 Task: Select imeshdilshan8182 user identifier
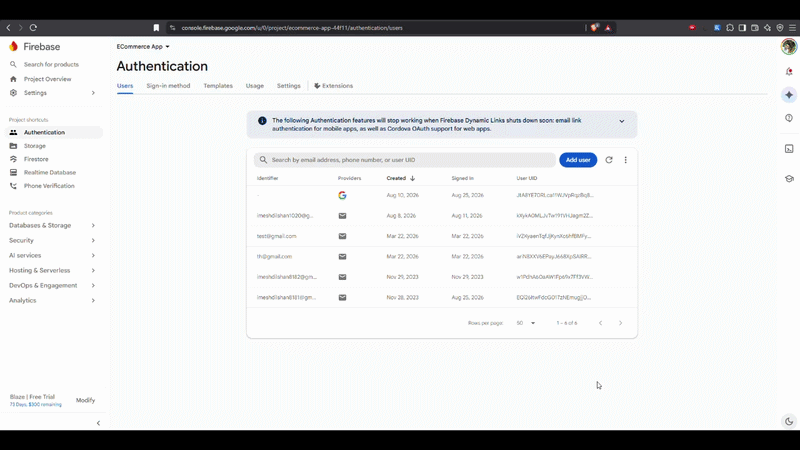pos(287,277)
